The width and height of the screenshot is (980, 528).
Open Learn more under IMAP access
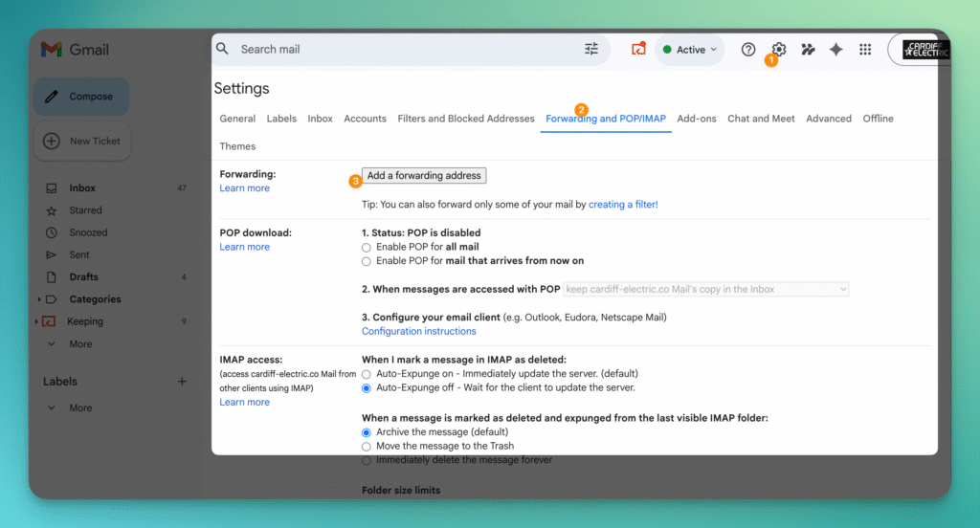coord(244,402)
